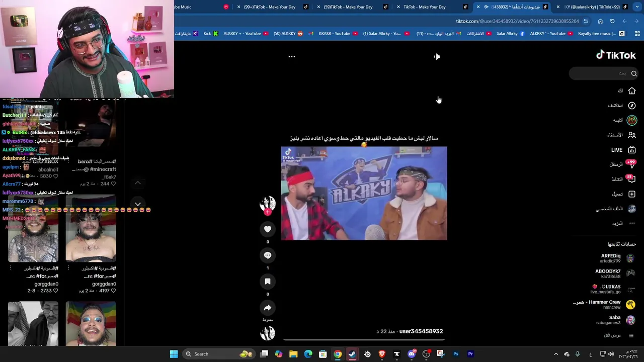The width and height of the screenshot is (644, 362).
Task: Open the More (المزيد) three-dots sidebar item
Action: tap(632, 223)
